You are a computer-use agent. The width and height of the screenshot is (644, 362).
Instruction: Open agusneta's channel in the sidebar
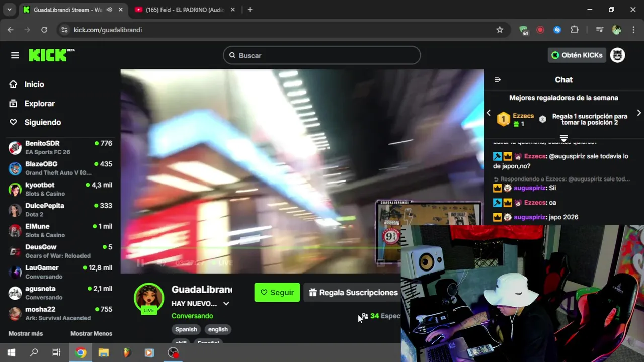60,293
